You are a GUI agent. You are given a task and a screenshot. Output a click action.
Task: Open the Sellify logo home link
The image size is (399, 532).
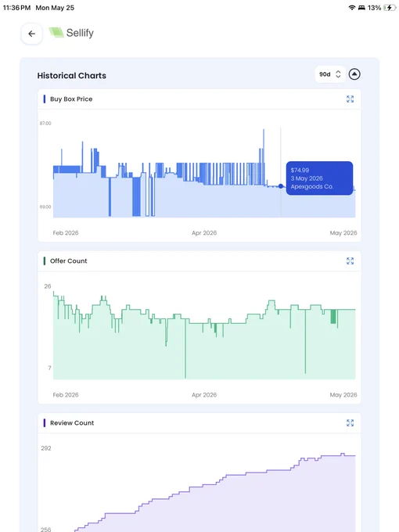click(72, 33)
